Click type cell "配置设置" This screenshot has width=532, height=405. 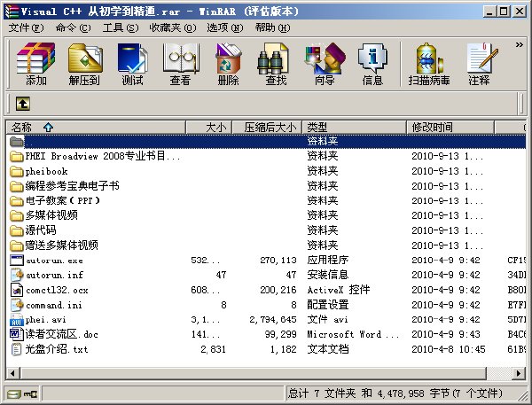click(x=328, y=305)
